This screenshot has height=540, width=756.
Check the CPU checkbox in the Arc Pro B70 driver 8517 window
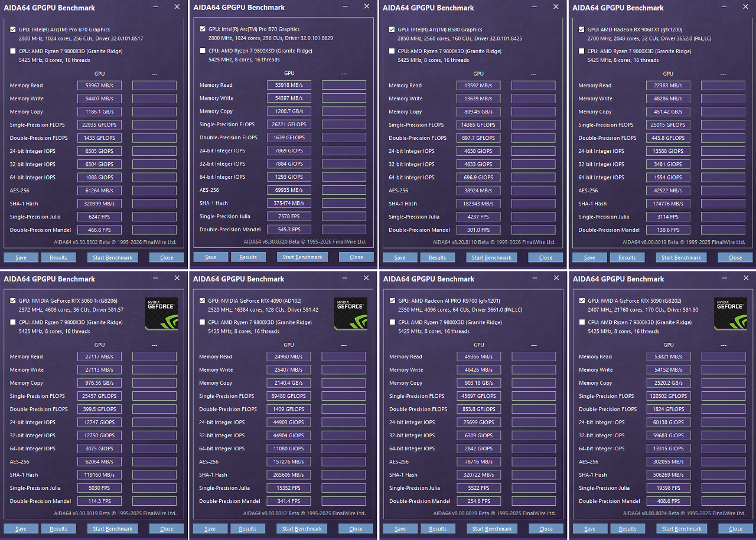point(13,51)
